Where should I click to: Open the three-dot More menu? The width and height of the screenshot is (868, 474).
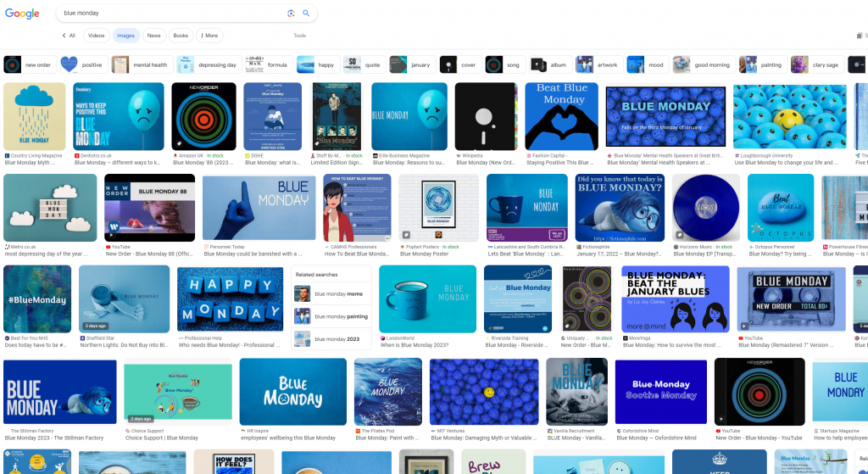(x=209, y=36)
